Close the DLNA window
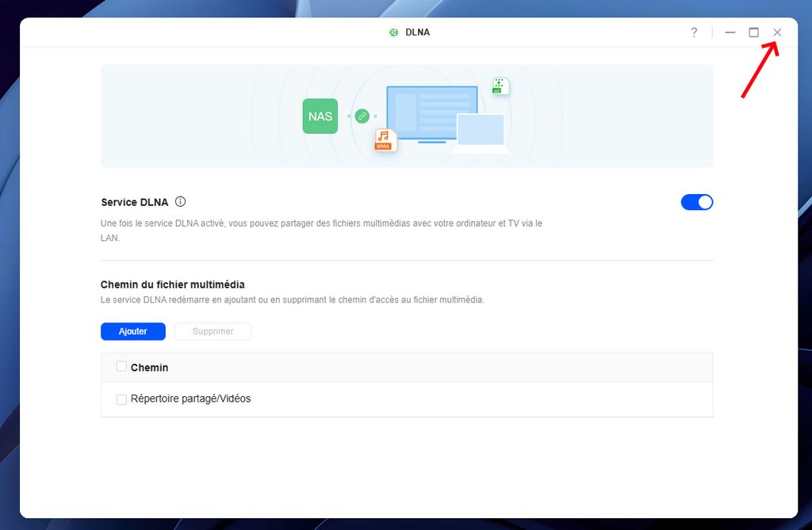 (777, 32)
